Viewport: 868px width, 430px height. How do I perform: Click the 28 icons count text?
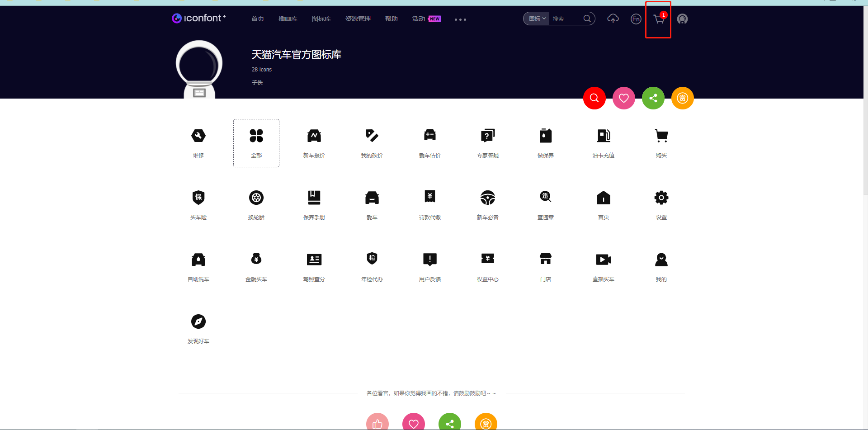tap(262, 70)
